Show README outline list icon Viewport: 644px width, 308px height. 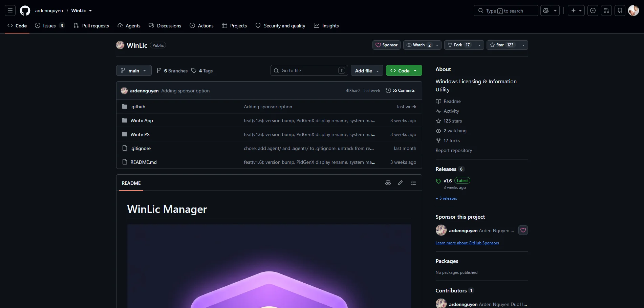click(x=413, y=183)
